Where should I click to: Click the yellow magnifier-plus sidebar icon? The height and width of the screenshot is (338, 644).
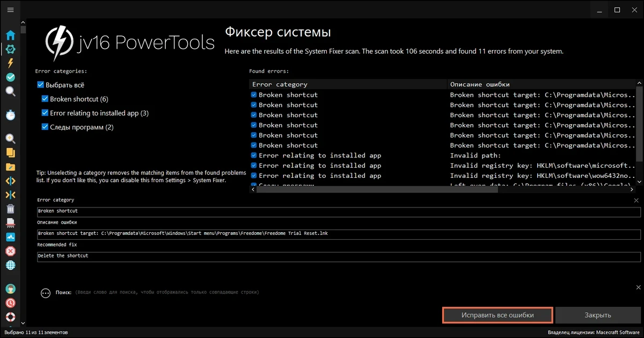[10, 139]
